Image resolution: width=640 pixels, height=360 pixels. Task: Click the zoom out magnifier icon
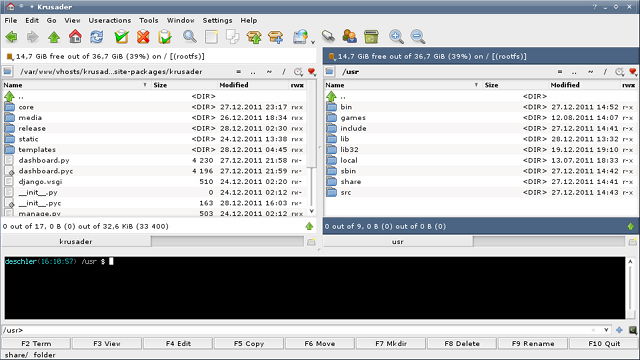tap(418, 37)
